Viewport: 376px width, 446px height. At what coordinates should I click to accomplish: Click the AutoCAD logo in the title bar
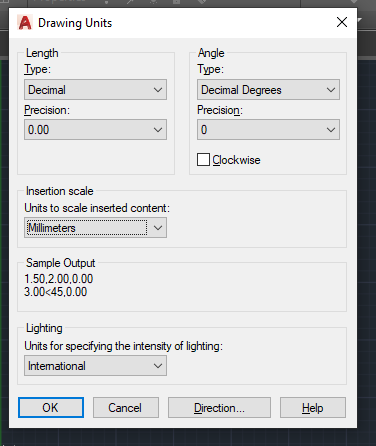coord(25,23)
